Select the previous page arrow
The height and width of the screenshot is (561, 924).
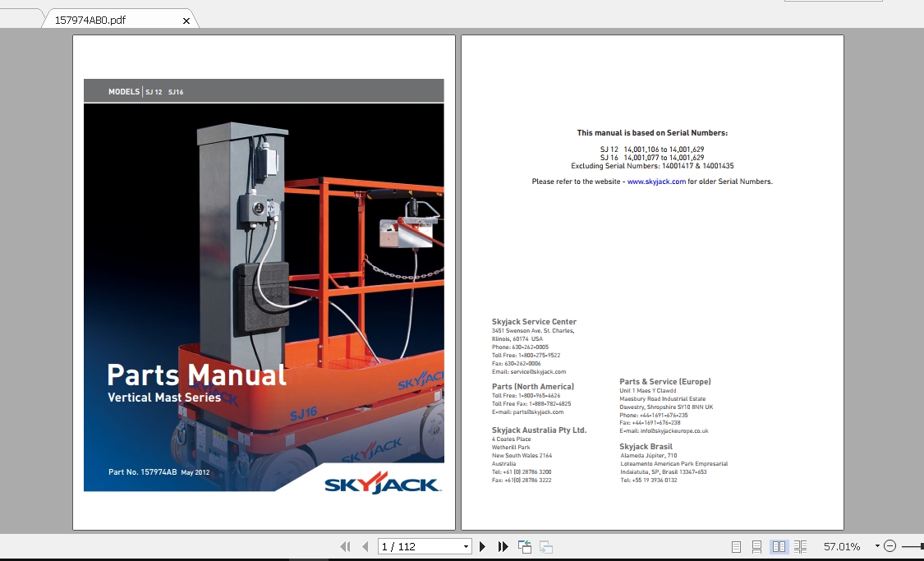point(364,545)
